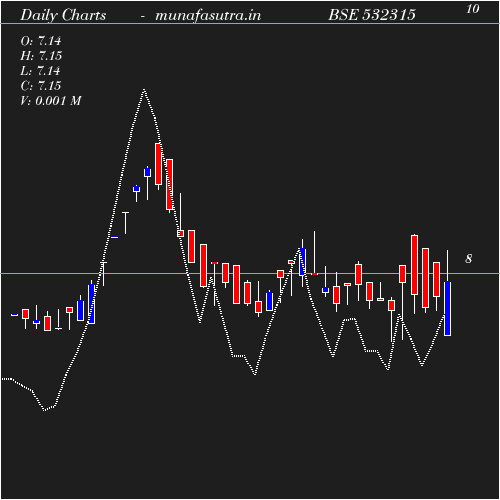Click the 'munafasutra.in' site name text
Image resolution: width=500 pixels, height=500 pixels.
[208, 15]
